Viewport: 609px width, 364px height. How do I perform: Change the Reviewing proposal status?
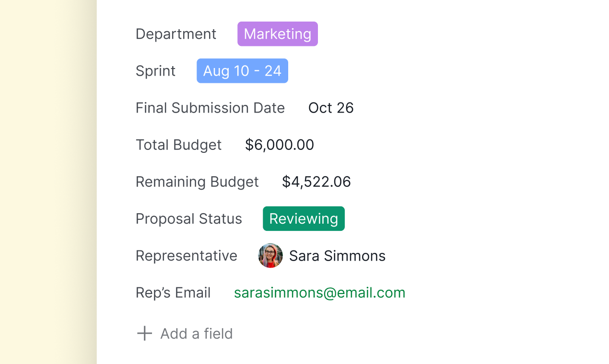304,218
